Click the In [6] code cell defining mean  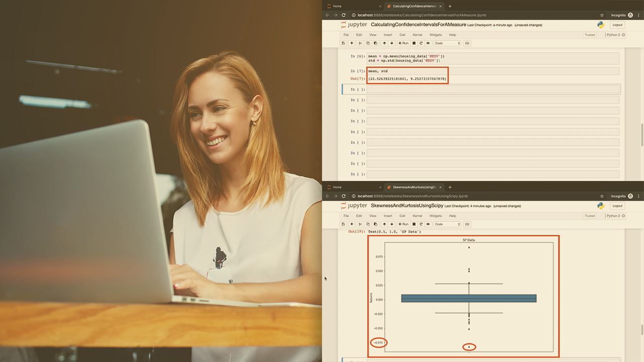tap(493, 58)
